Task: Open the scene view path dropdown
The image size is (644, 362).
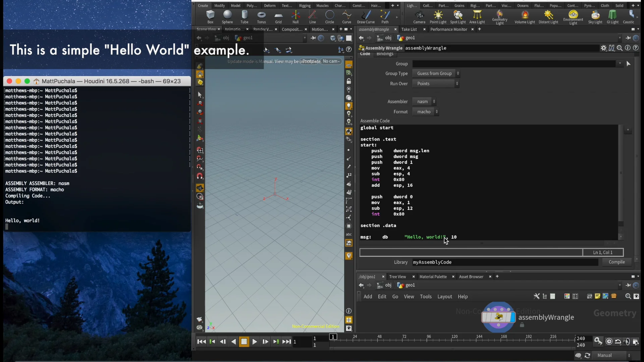Action: 305,38
